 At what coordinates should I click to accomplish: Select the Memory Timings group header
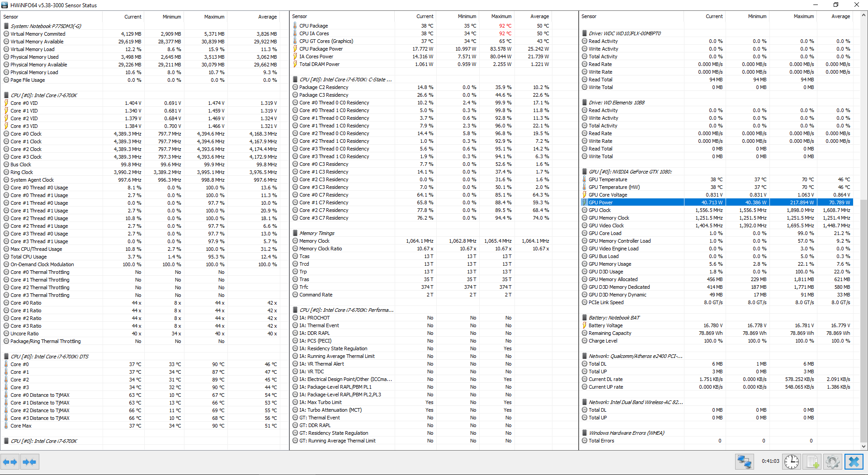point(316,233)
